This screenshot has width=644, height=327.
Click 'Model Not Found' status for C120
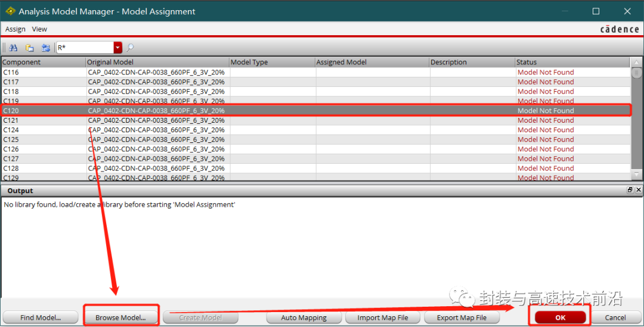click(546, 111)
